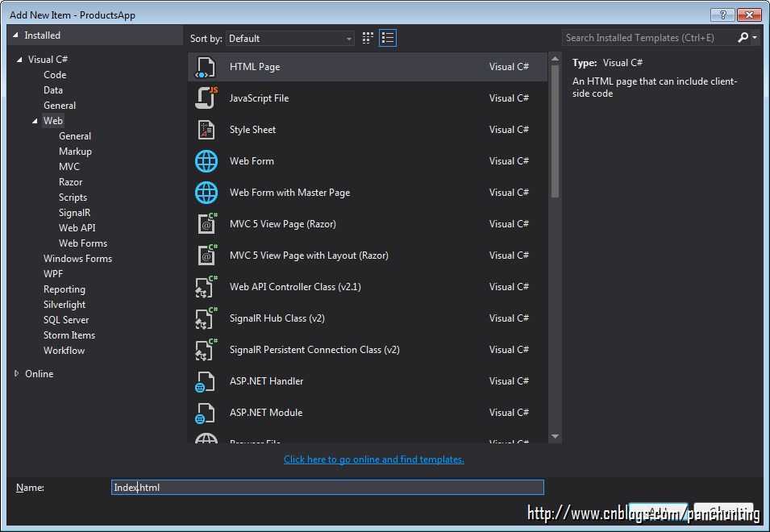Select General under Web node

(x=75, y=136)
